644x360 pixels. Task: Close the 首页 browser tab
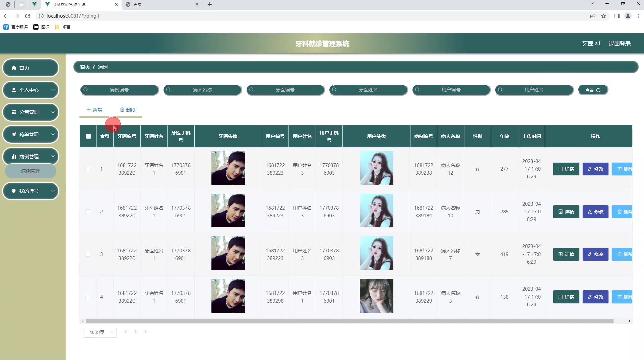tap(197, 4)
